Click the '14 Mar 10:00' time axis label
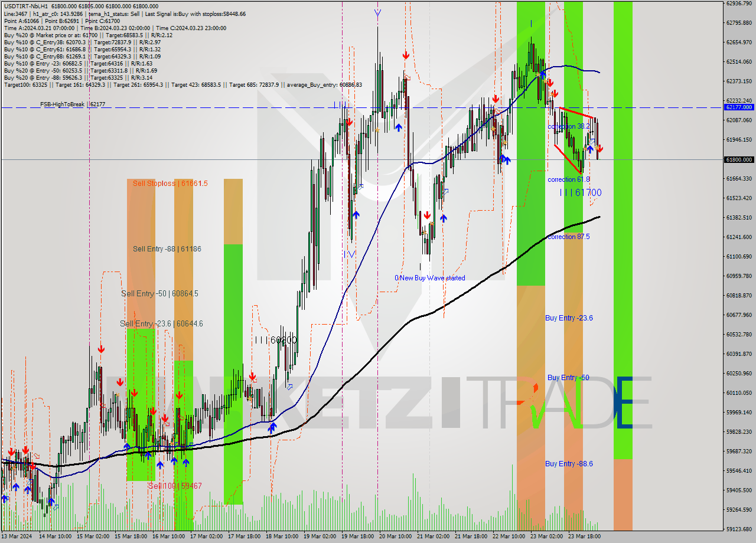The height and width of the screenshot is (543, 756). point(55,536)
